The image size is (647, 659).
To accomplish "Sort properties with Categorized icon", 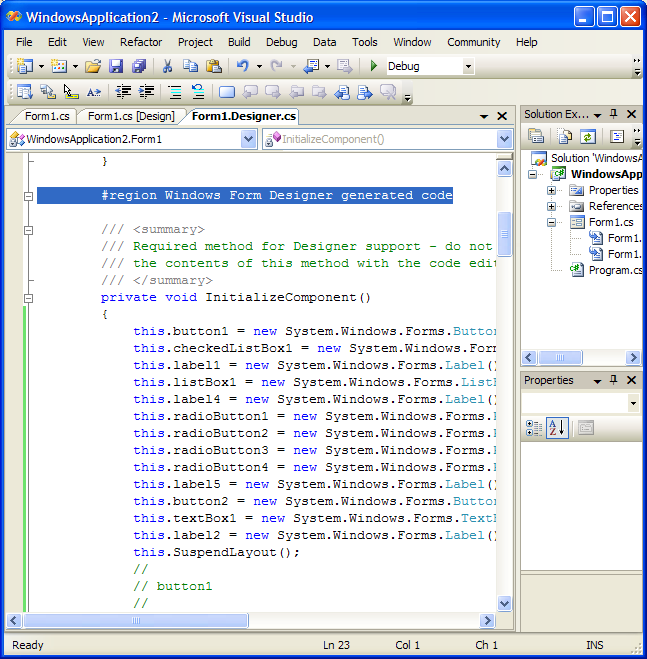I will pos(534,428).
